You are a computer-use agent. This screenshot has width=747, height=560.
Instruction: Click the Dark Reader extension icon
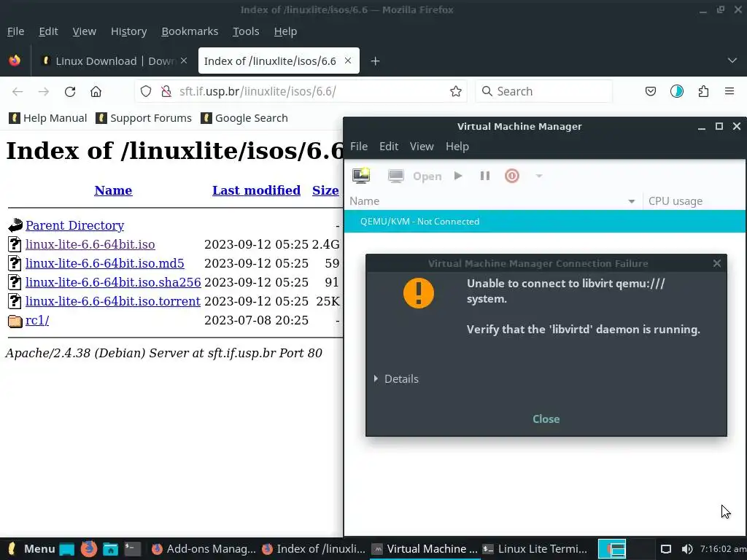(x=676, y=91)
